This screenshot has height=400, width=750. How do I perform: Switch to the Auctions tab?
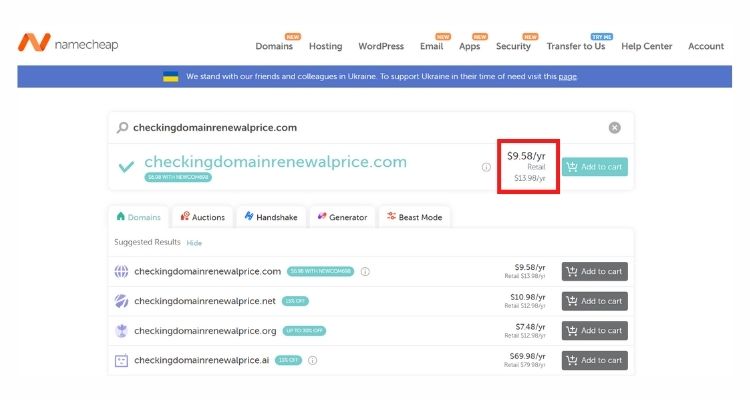tap(202, 217)
